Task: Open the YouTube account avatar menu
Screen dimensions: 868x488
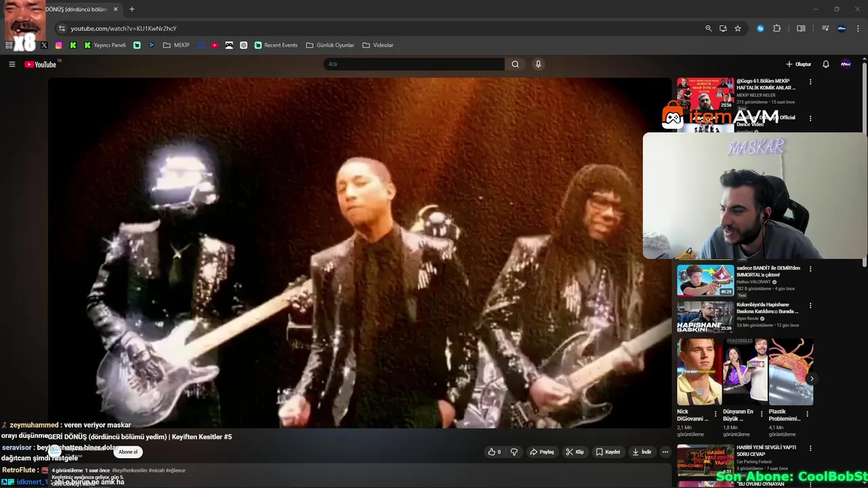Action: tap(846, 64)
